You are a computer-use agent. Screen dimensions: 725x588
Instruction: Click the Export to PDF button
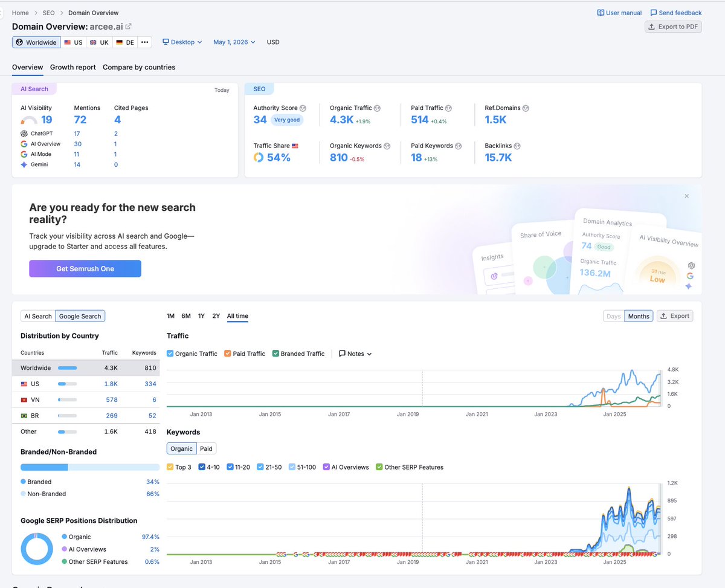(673, 27)
